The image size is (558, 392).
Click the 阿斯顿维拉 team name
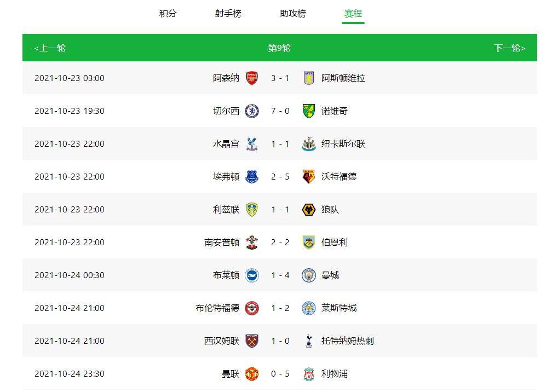tap(343, 78)
